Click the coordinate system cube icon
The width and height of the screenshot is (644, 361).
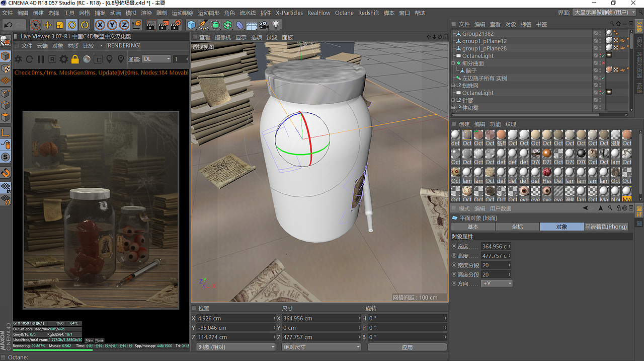136,25
